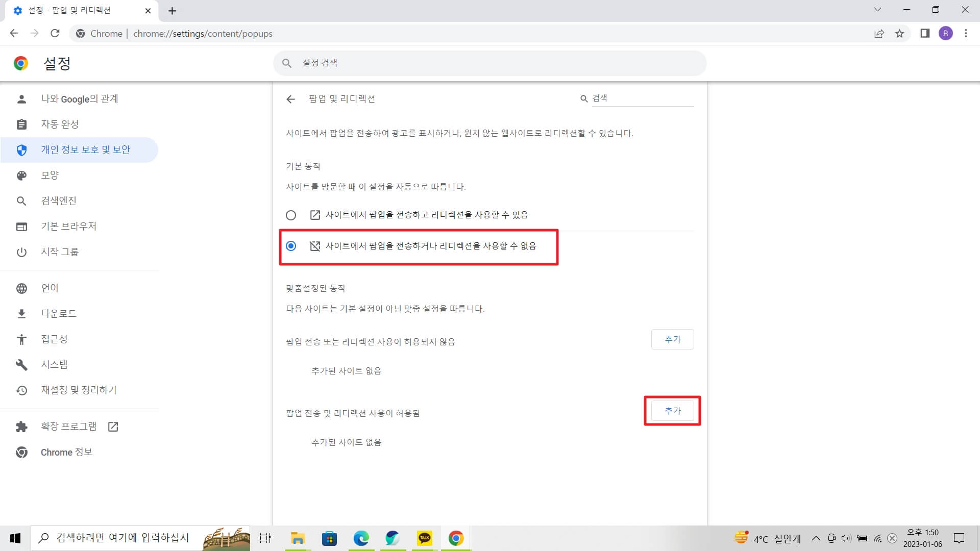Image resolution: width=980 pixels, height=551 pixels.
Task: Click the privacy and security shield icon
Action: tap(21, 149)
